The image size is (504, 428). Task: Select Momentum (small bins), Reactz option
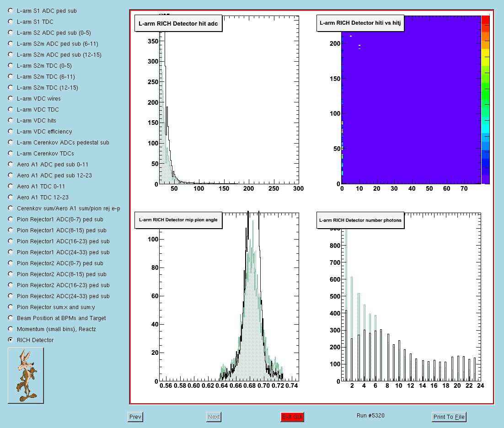11,329
